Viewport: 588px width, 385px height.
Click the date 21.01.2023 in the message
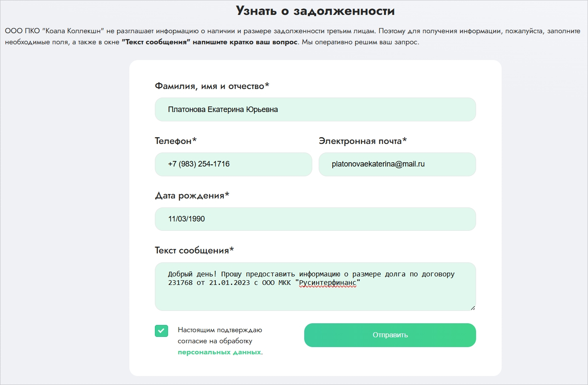[x=229, y=283]
